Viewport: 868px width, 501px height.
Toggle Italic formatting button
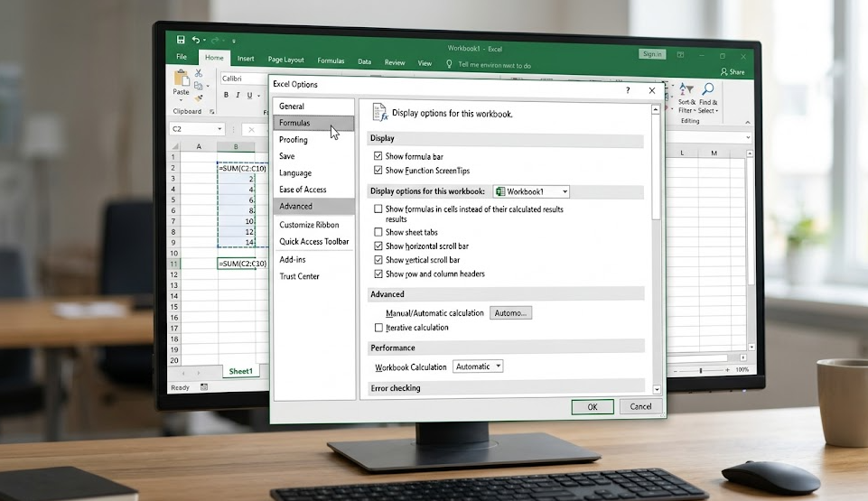pyautogui.click(x=238, y=95)
